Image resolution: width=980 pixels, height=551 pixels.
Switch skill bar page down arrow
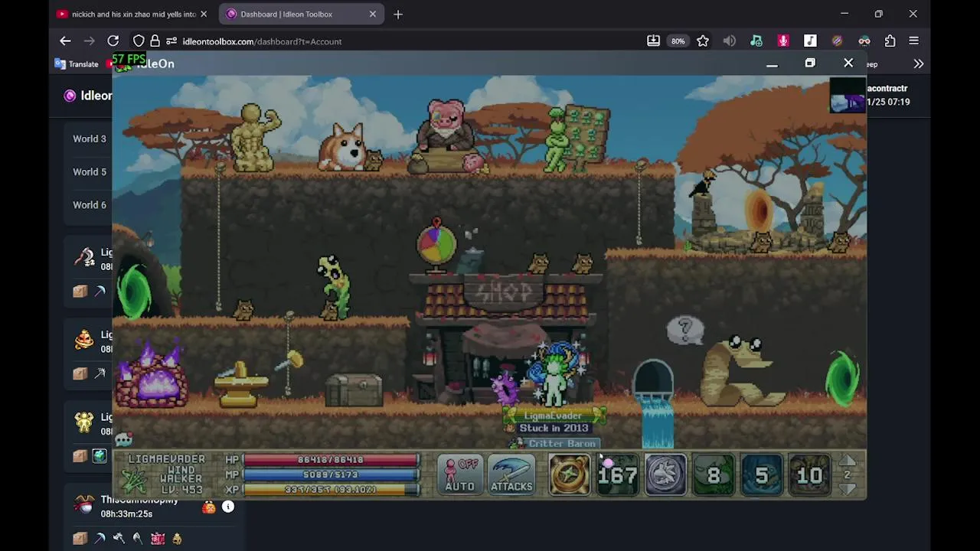pos(848,489)
